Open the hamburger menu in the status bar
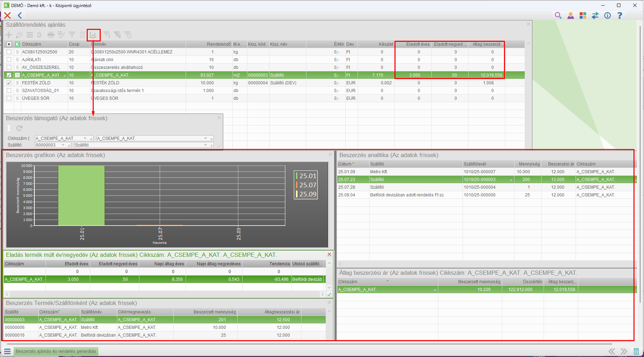Screen dimensions: 644x357 pos(7,351)
